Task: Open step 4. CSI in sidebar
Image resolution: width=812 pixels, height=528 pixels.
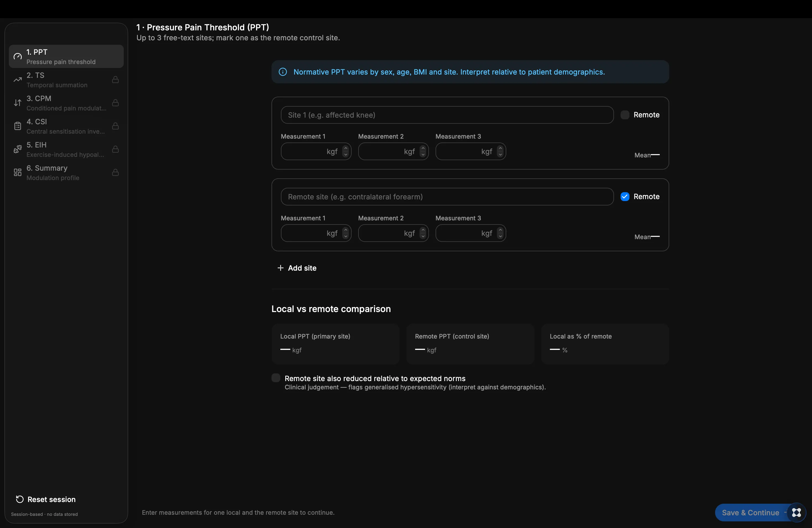Action: (66, 126)
